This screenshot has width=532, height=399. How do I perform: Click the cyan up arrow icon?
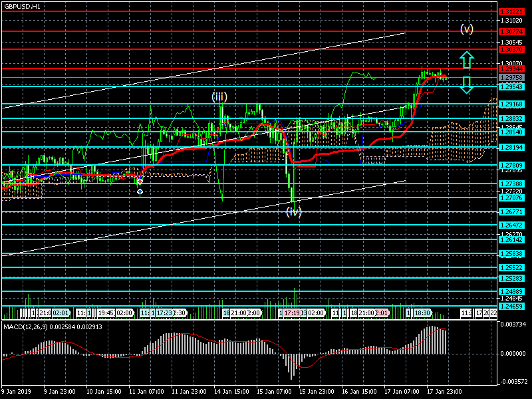click(x=467, y=61)
